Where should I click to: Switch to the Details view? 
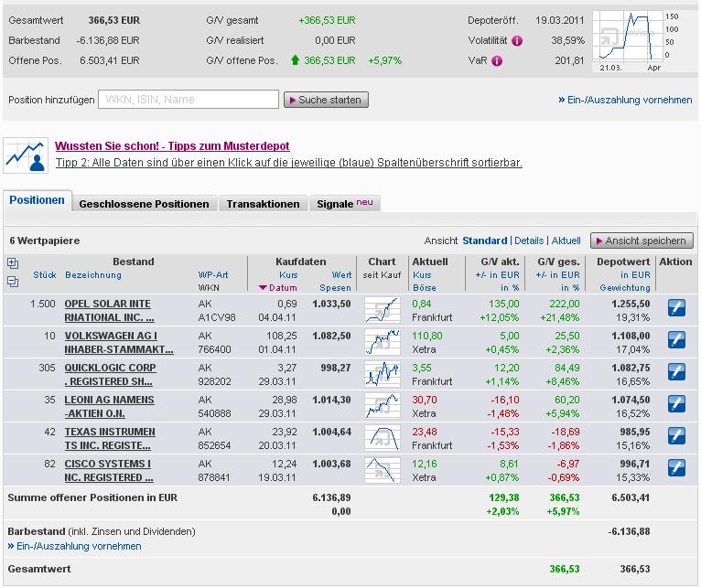pos(528,241)
